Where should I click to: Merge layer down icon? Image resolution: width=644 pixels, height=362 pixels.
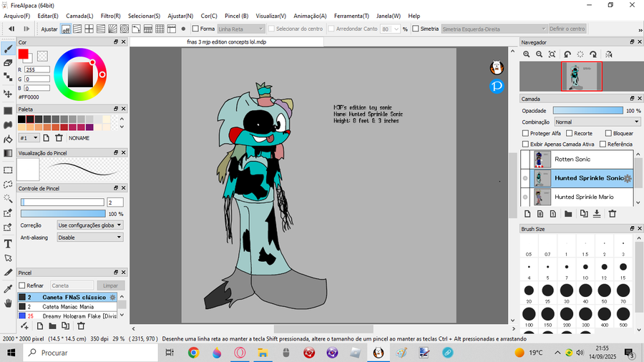click(x=597, y=214)
